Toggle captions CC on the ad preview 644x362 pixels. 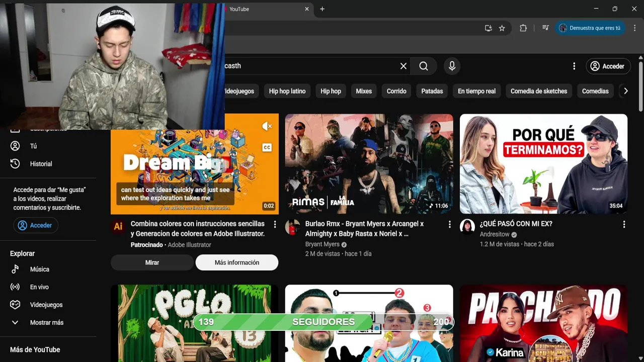pos(267,147)
